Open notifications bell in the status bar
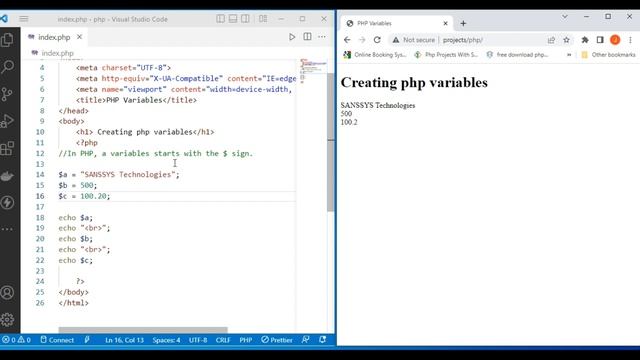The image size is (640, 360). 322,340
